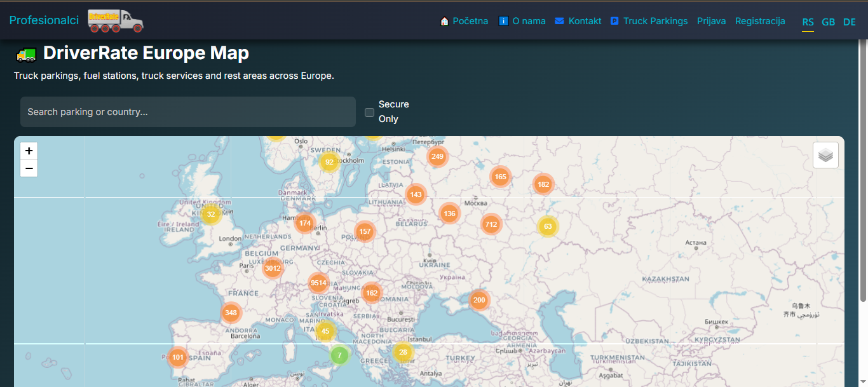Open the yellow 28 cluster near Greece
Image resolution: width=868 pixels, height=387 pixels.
click(x=403, y=352)
